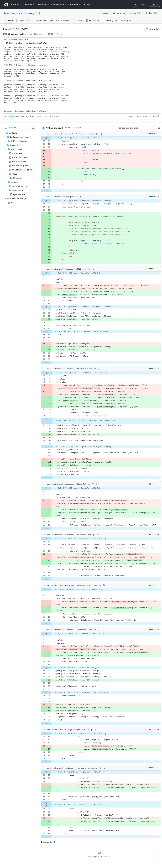Image resolution: width=162 pixels, height=868 pixels.
Task: Toggle the file tree sidebar icon
Action: (x=43, y=128)
